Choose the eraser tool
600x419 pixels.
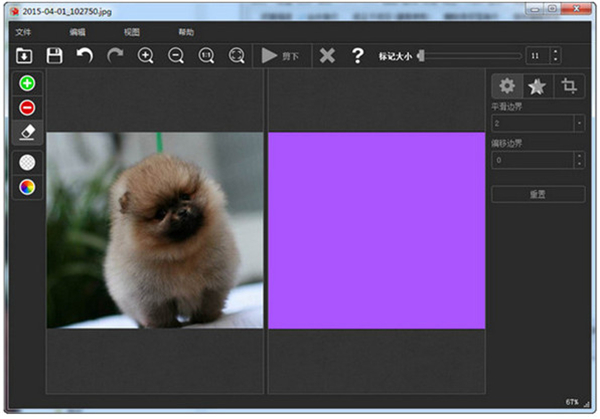[27, 132]
